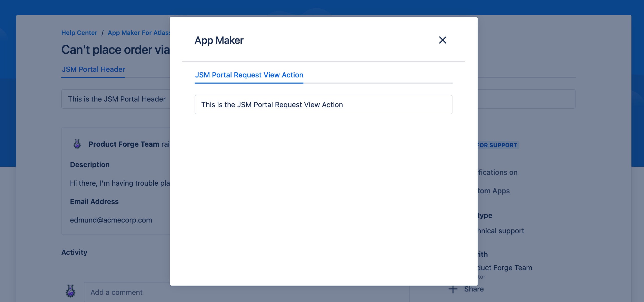The width and height of the screenshot is (644, 302).
Task: Close the App Maker dialog
Action: tap(442, 40)
